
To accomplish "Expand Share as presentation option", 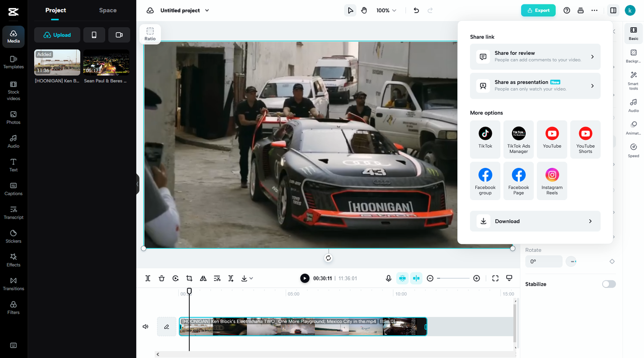I will point(535,85).
